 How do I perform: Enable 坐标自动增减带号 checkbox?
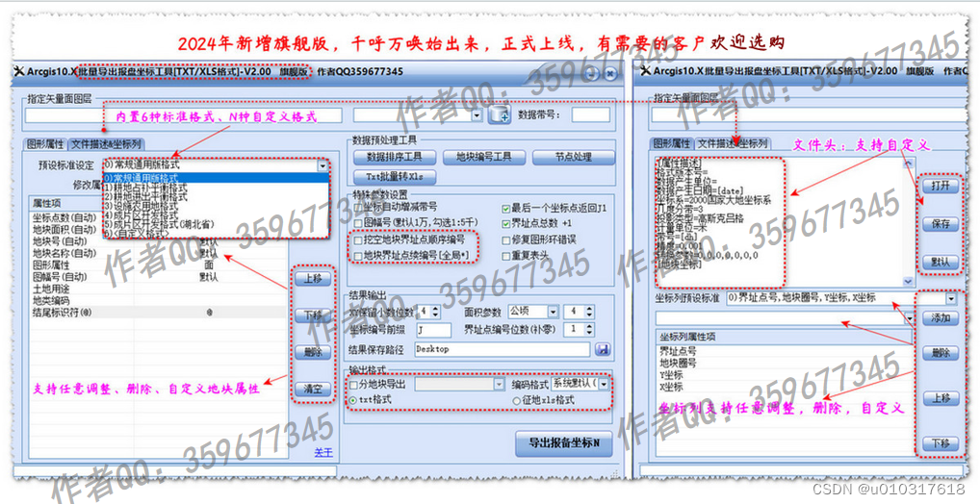(x=358, y=207)
